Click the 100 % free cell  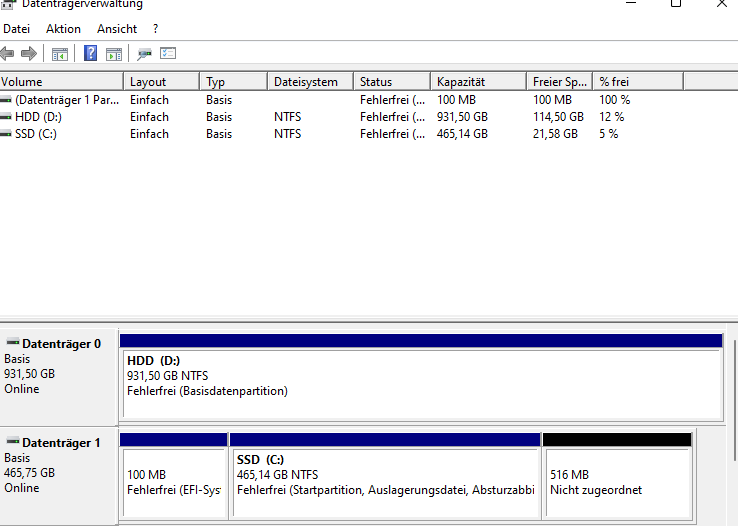click(x=614, y=100)
